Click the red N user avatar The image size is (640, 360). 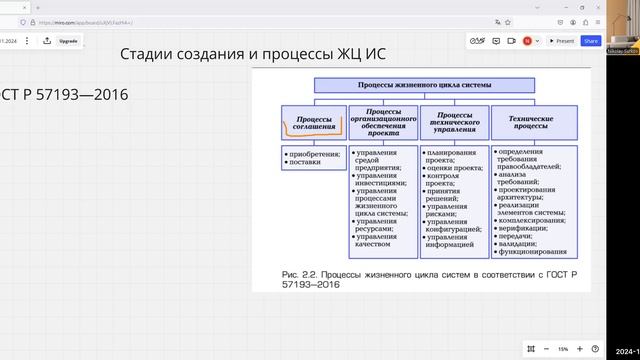(x=527, y=41)
